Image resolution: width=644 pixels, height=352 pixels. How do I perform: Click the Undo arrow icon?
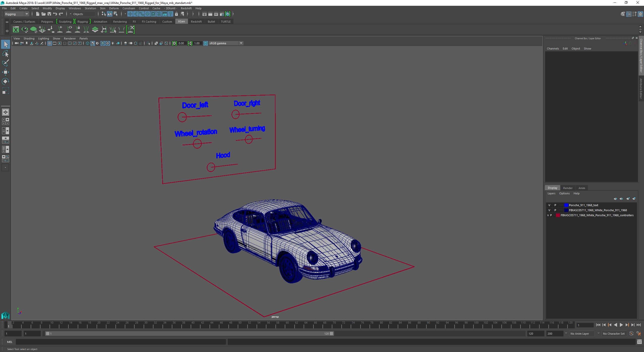[55, 14]
